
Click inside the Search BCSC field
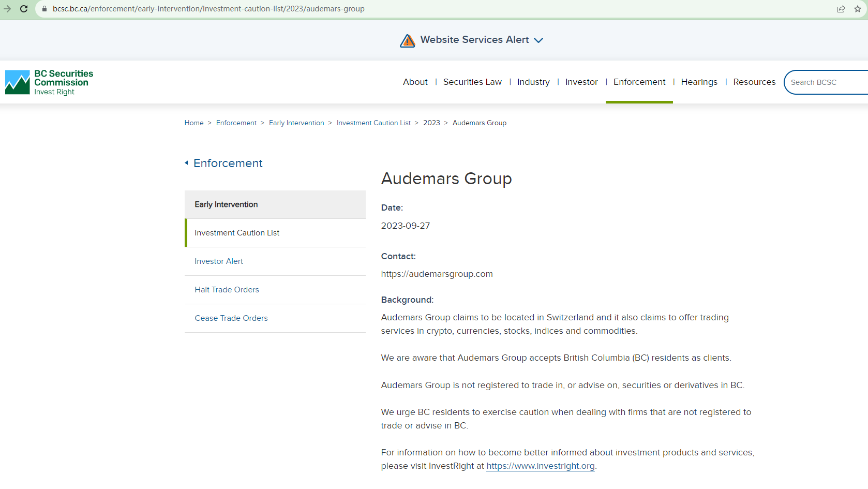[x=822, y=82]
